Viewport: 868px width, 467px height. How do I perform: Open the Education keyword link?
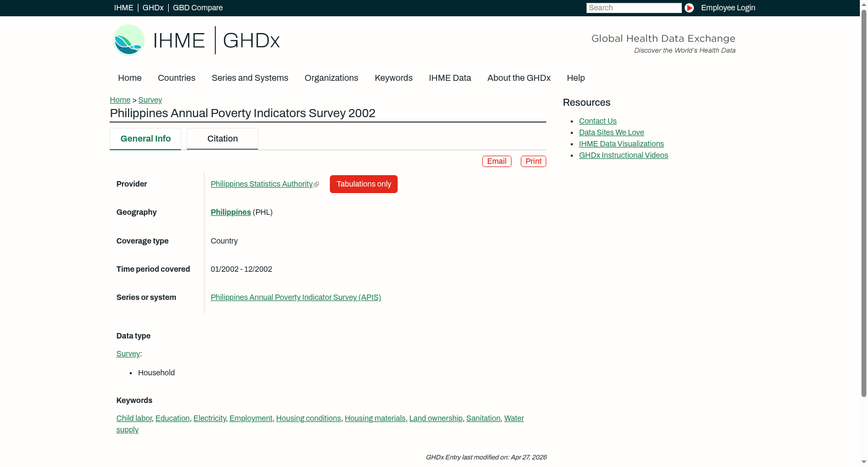tap(173, 418)
